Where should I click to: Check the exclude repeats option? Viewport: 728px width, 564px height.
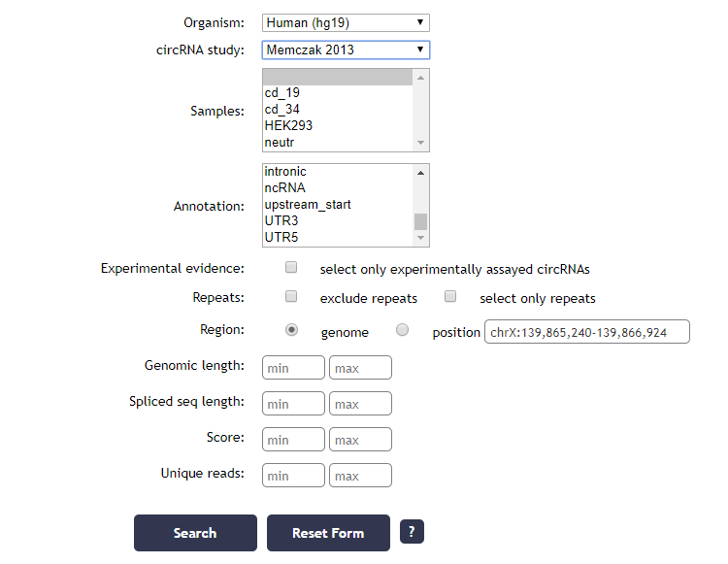[x=291, y=297]
